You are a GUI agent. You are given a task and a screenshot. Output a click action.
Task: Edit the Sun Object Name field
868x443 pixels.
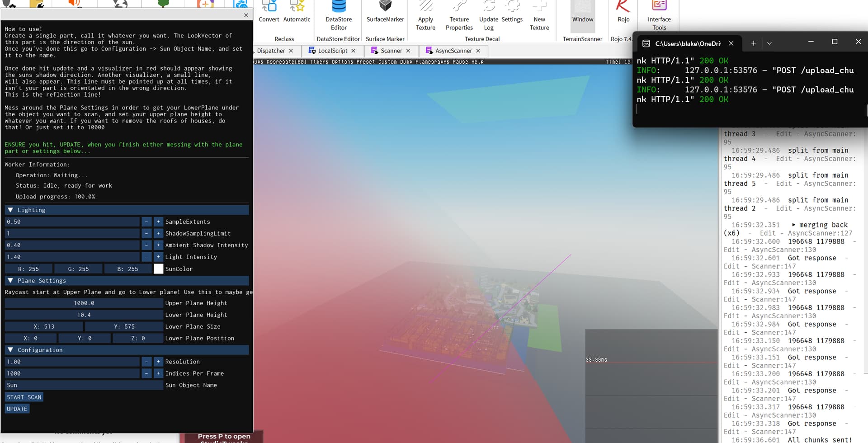click(84, 385)
